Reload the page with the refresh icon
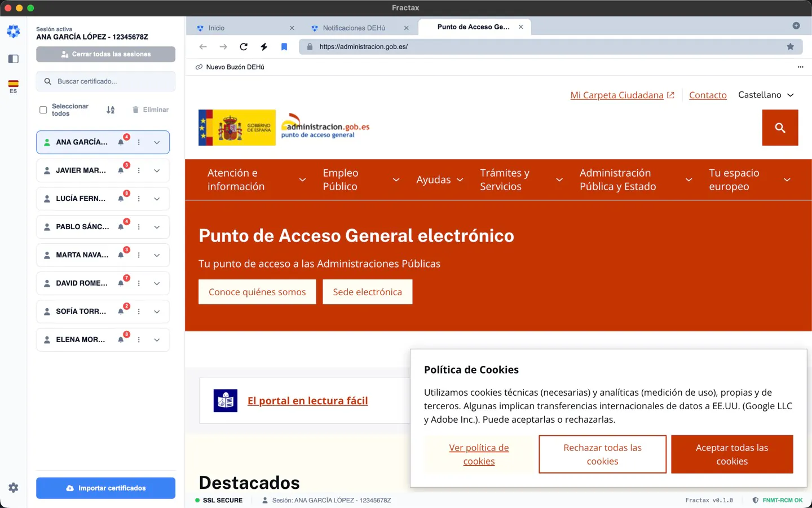 pos(244,47)
